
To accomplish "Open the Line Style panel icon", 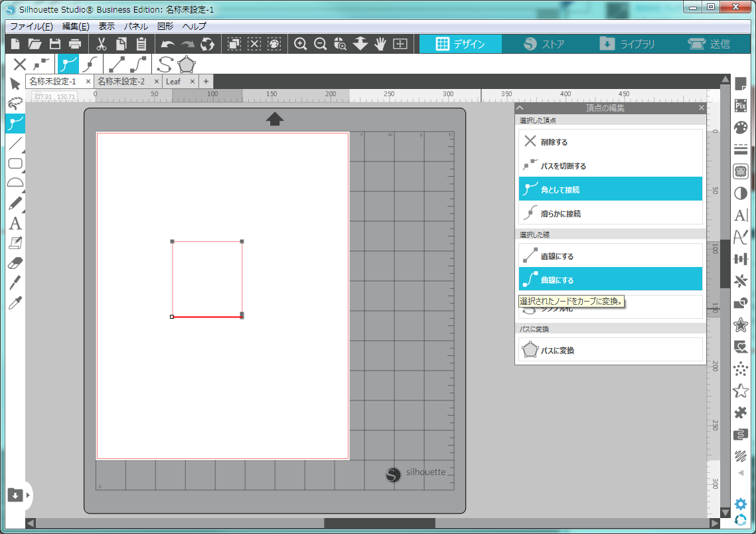I will [x=741, y=149].
